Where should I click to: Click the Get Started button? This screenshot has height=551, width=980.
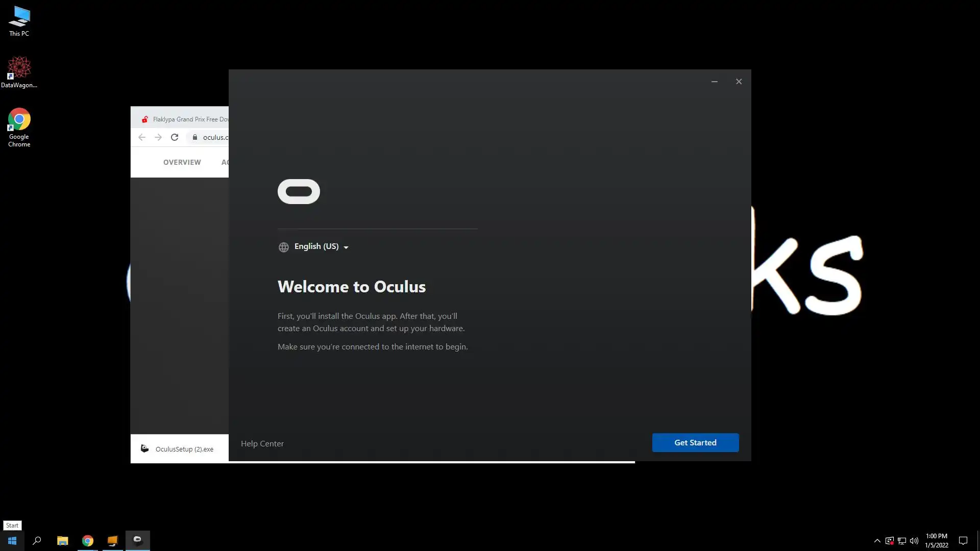pos(695,442)
